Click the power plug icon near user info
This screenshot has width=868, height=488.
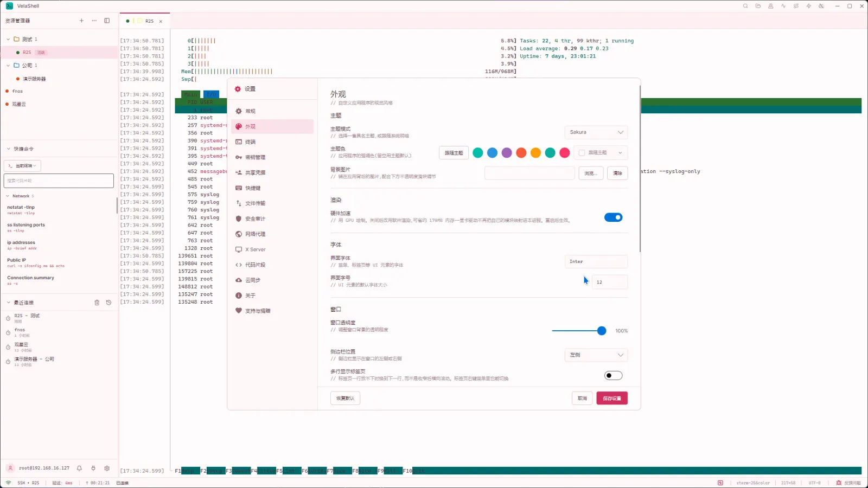pos(93,468)
